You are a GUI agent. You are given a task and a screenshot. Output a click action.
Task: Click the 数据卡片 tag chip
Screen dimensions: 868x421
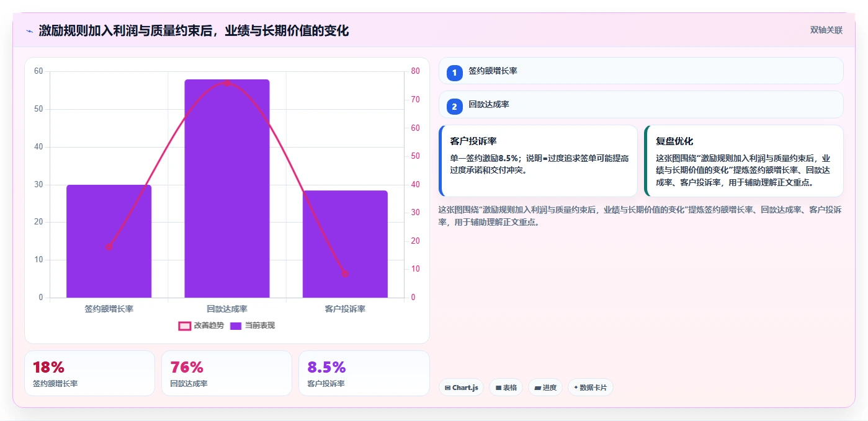point(591,388)
